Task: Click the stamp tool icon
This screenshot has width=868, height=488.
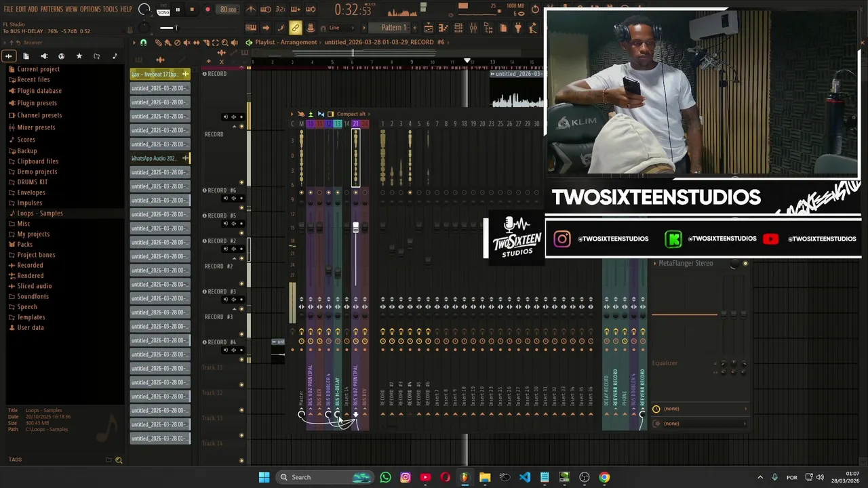Action: (310, 28)
